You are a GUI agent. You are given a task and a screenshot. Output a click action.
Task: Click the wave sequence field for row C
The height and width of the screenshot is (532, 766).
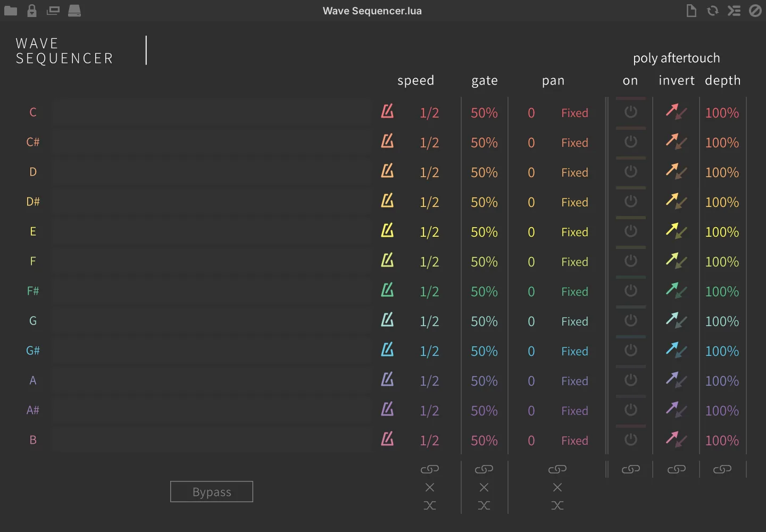(212, 112)
